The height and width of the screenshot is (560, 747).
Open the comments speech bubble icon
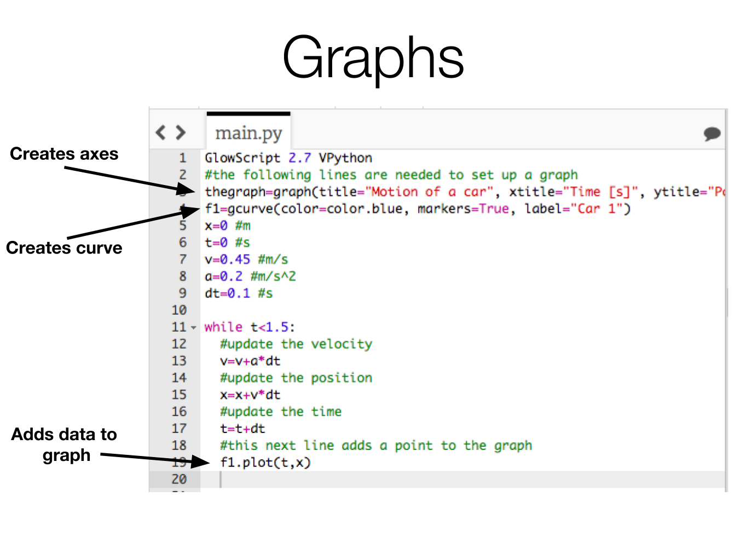711,134
